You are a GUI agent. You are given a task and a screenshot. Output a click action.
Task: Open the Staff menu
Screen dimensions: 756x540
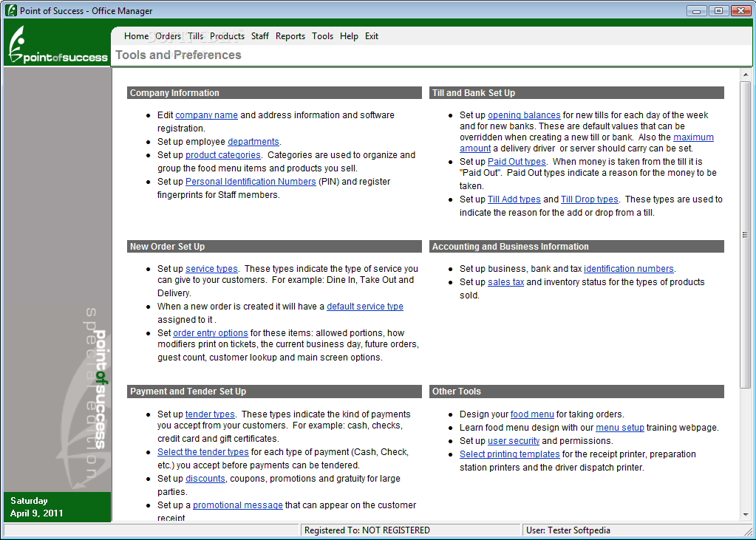point(260,36)
